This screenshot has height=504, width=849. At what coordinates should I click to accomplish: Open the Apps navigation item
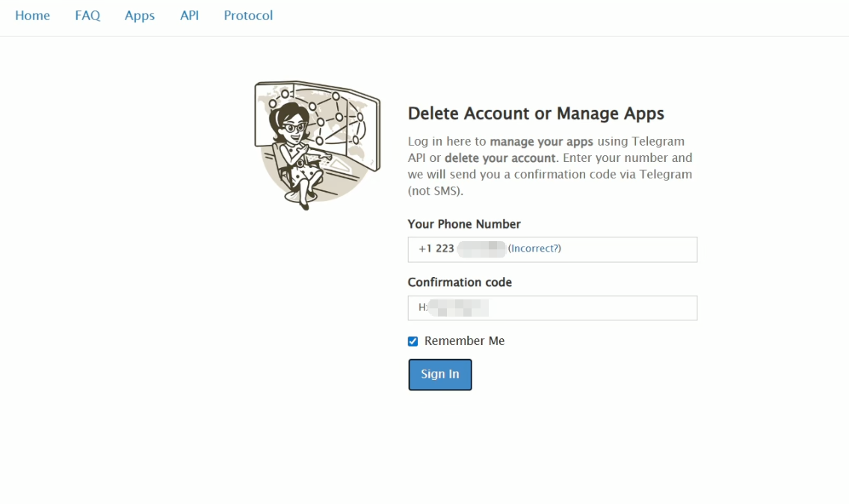140,16
